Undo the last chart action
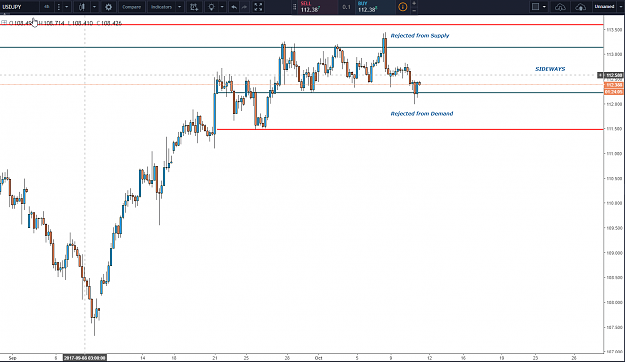625x362 pixels. click(234, 7)
